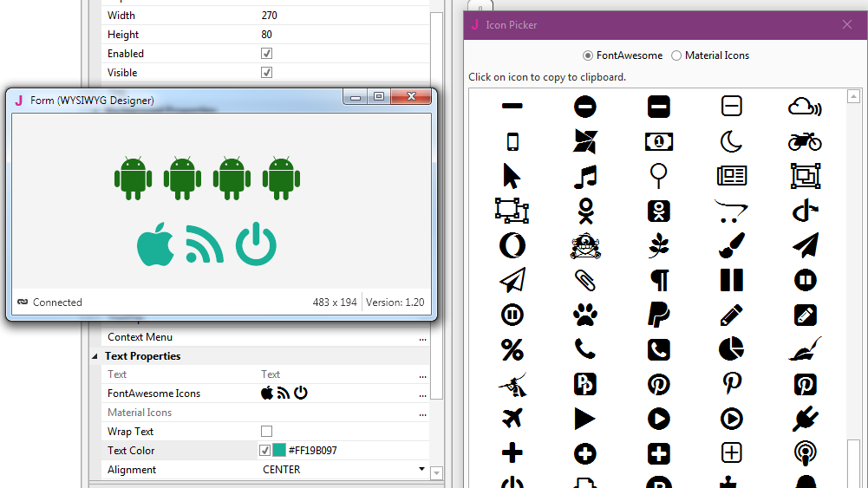
Task: Uncheck the Visible checkbox
Action: pyautogui.click(x=266, y=73)
